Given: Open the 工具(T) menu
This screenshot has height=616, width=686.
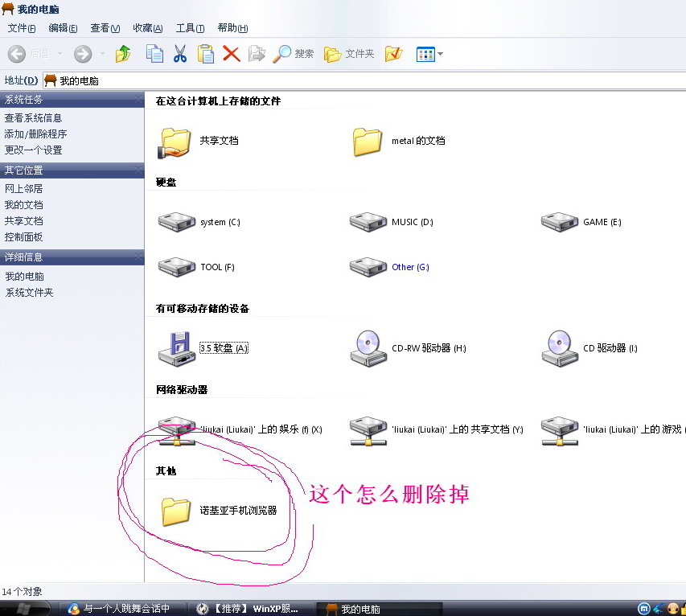Looking at the screenshot, I should pos(190,28).
